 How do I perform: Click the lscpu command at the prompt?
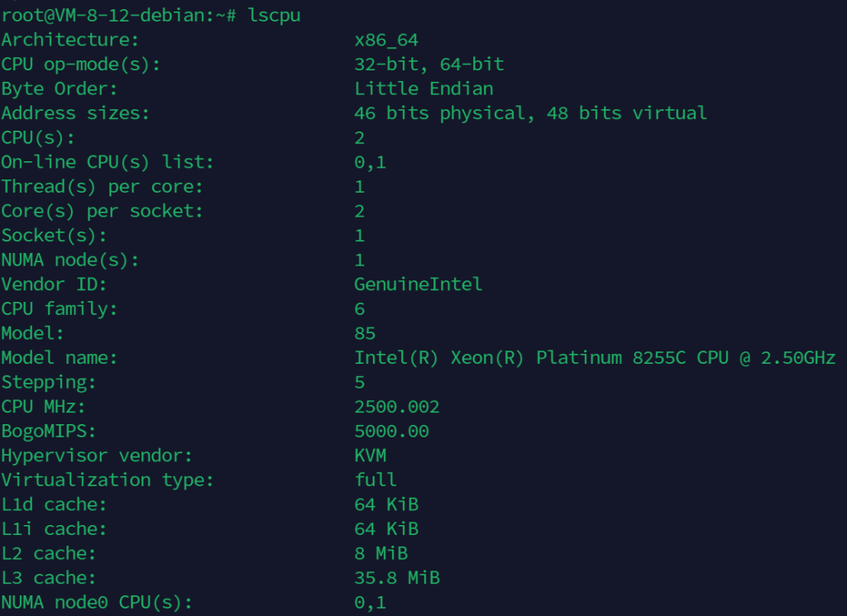pos(274,16)
